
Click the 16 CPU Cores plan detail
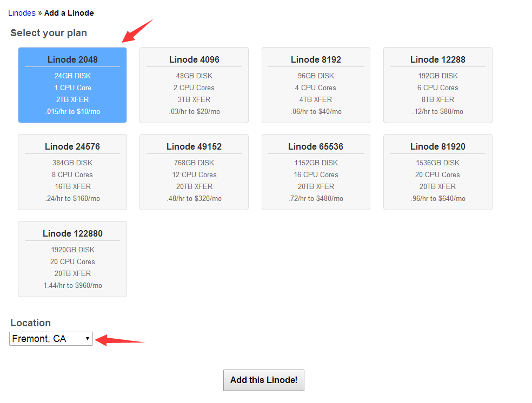[x=316, y=174]
